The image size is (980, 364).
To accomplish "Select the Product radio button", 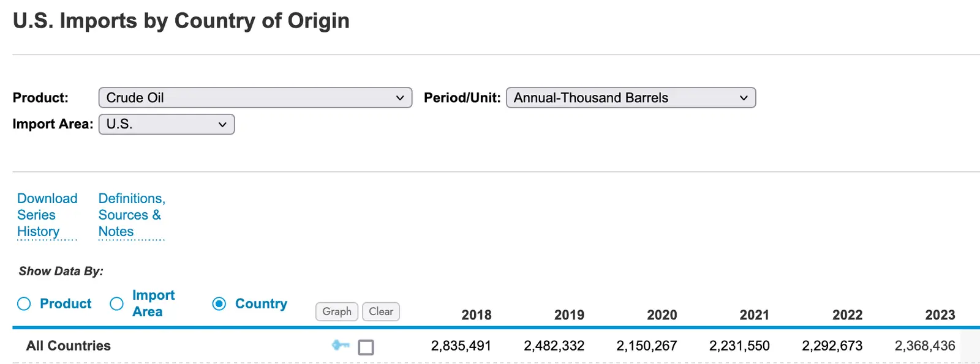I will [24, 304].
